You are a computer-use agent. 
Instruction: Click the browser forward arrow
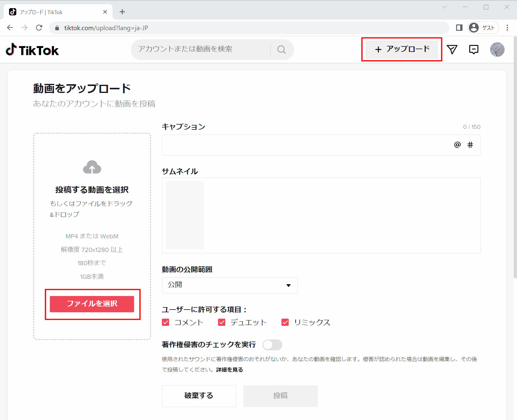[24, 28]
